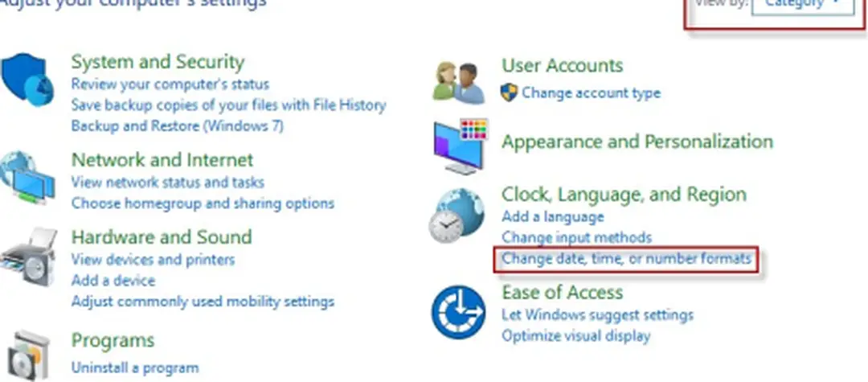The width and height of the screenshot is (868, 382).
Task: Click View network status and tasks
Action: click(x=167, y=183)
